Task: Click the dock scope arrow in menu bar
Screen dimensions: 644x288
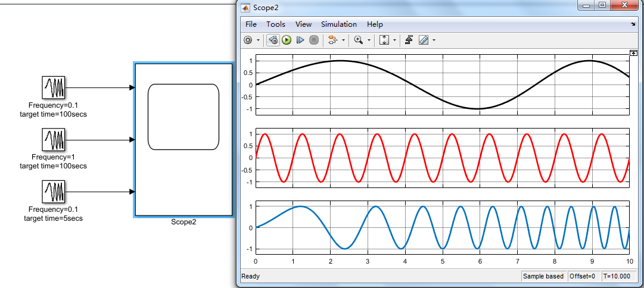Action: 633,24
